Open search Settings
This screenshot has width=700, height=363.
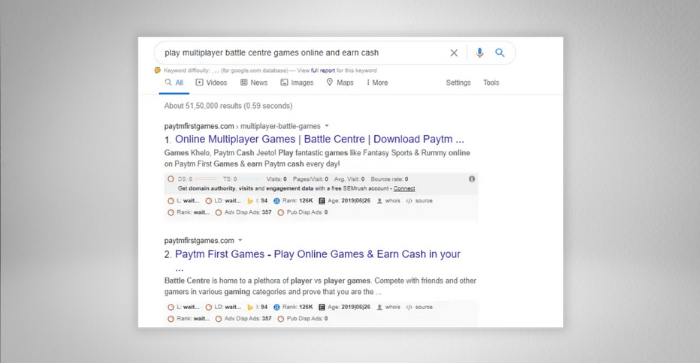(458, 83)
